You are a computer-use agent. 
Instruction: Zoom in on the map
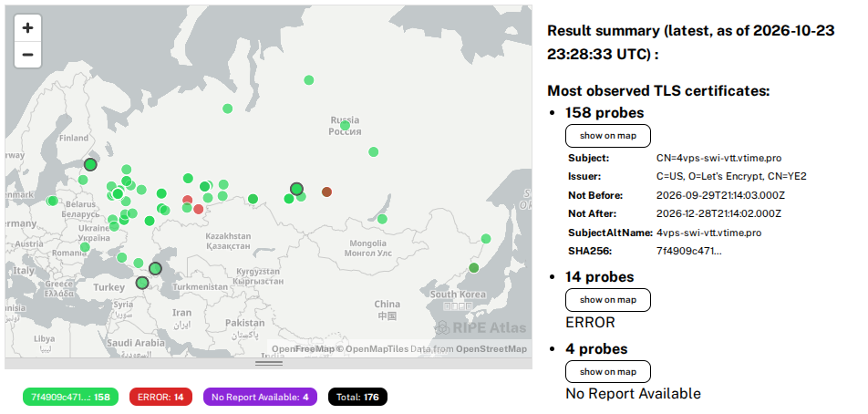click(27, 28)
